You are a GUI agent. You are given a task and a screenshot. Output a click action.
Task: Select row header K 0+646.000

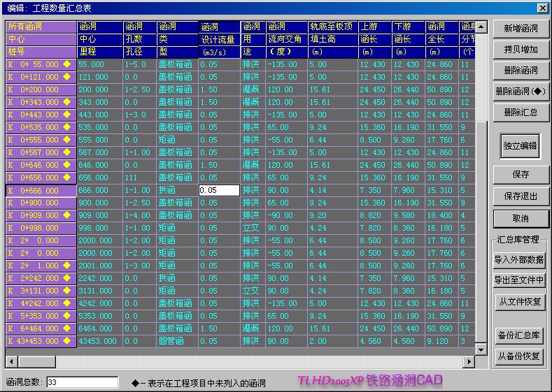click(x=41, y=165)
